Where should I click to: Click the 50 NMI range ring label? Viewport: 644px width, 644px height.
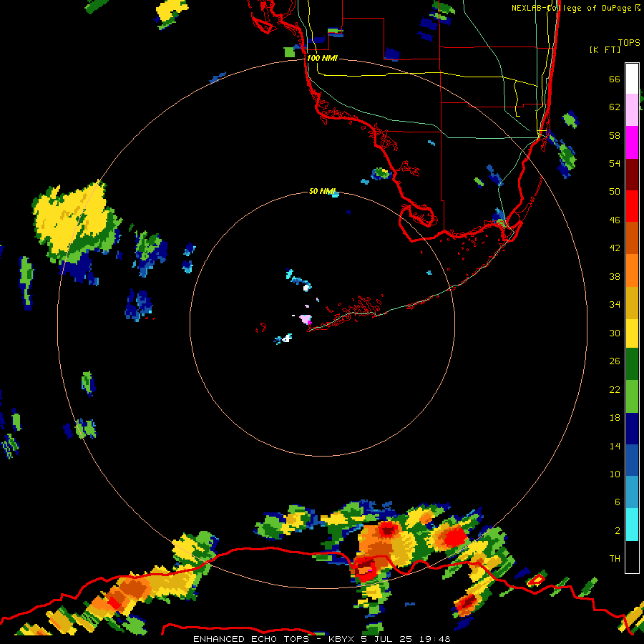click(322, 191)
